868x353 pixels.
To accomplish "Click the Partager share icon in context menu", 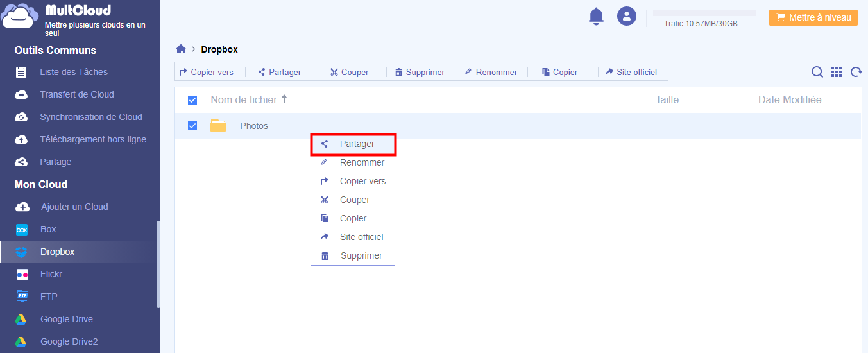I will pyautogui.click(x=325, y=144).
